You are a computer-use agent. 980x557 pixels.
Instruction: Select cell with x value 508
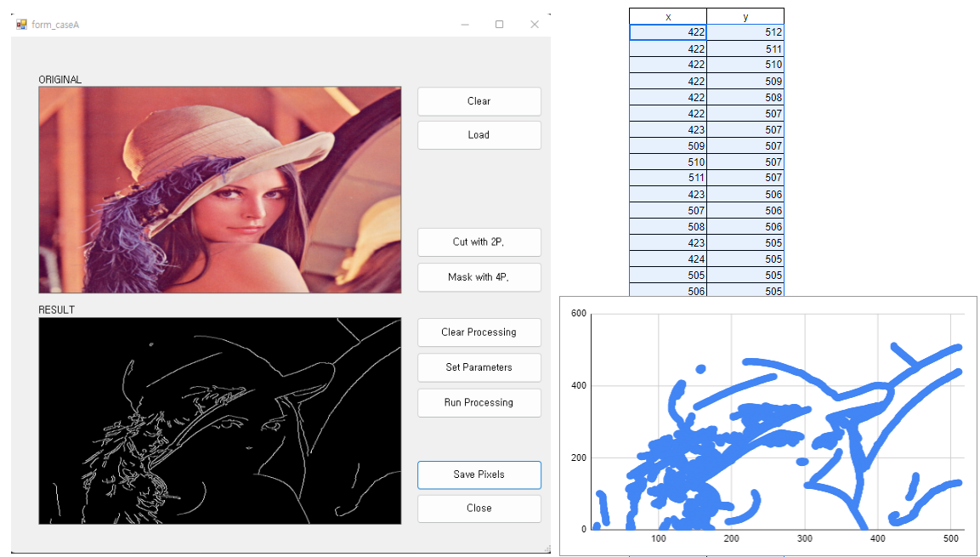click(x=668, y=227)
